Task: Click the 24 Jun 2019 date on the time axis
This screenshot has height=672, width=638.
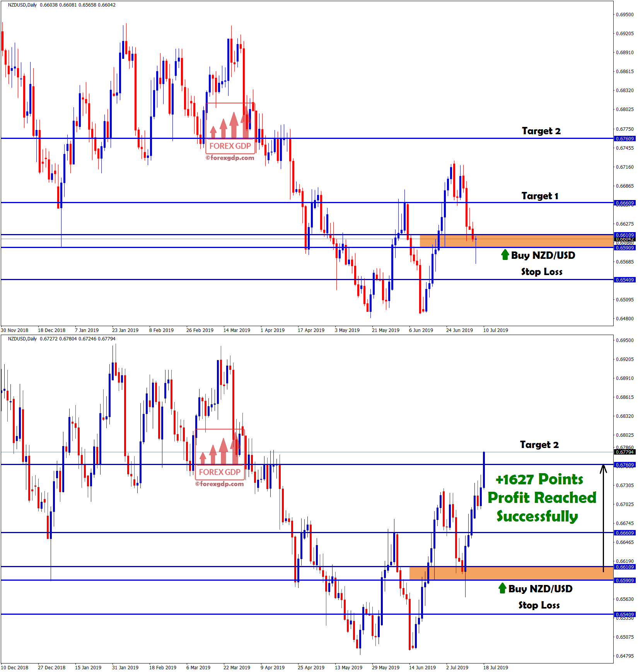Action: (459, 330)
